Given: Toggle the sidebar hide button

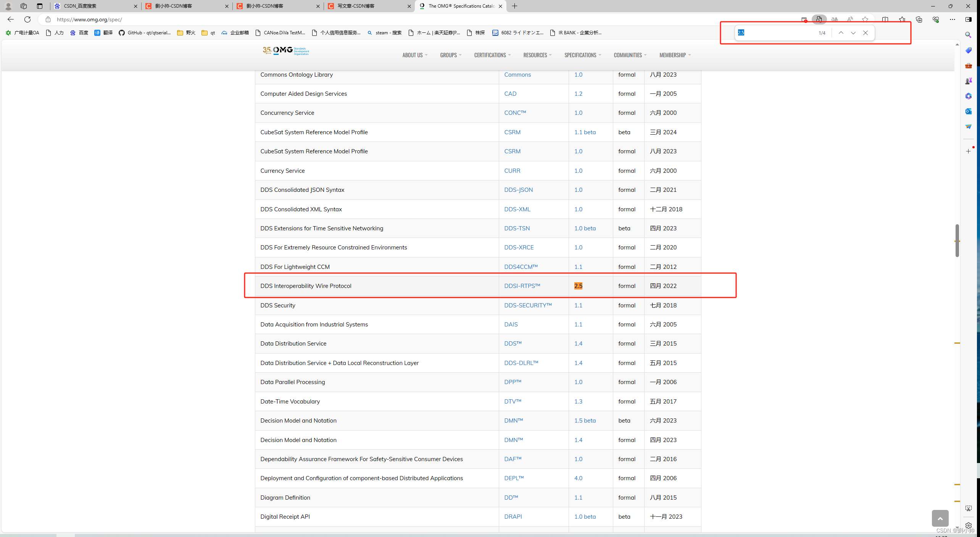Looking at the screenshot, I should coord(969,19).
